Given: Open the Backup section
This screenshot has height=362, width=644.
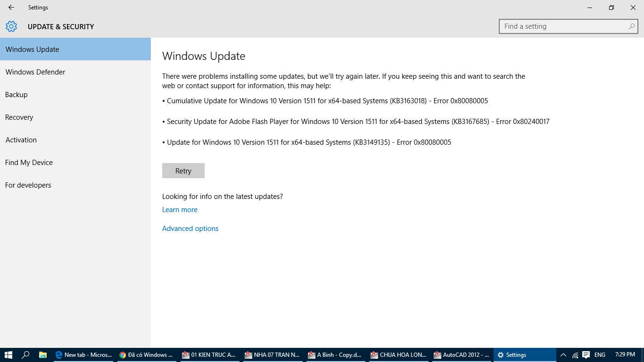Looking at the screenshot, I should click(75, 94).
